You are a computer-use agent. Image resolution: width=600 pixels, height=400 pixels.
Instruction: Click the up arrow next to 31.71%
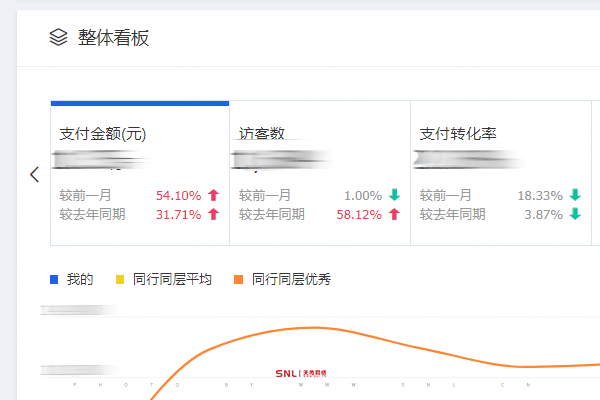click(212, 214)
